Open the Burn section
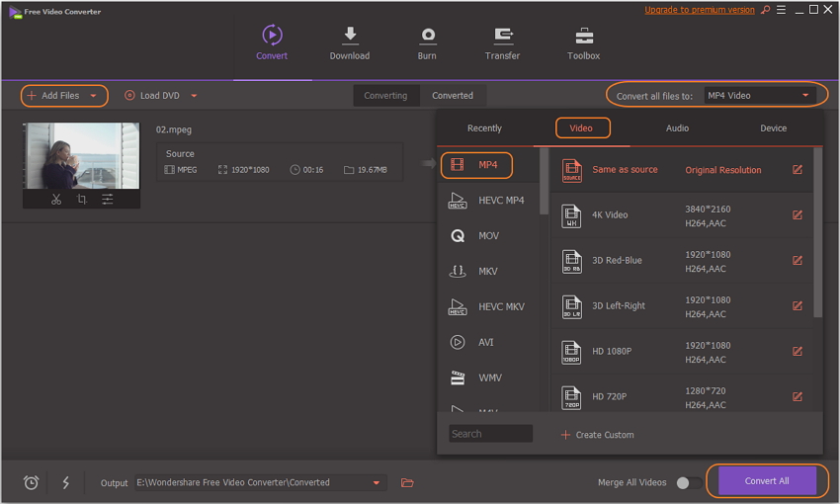This screenshot has width=840, height=504. click(x=427, y=42)
